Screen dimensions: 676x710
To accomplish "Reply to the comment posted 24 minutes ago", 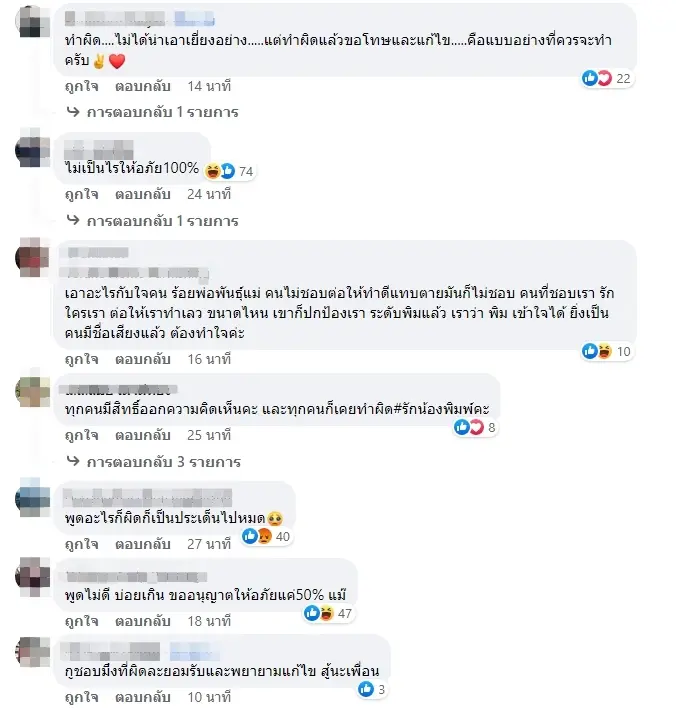I will [143, 194].
